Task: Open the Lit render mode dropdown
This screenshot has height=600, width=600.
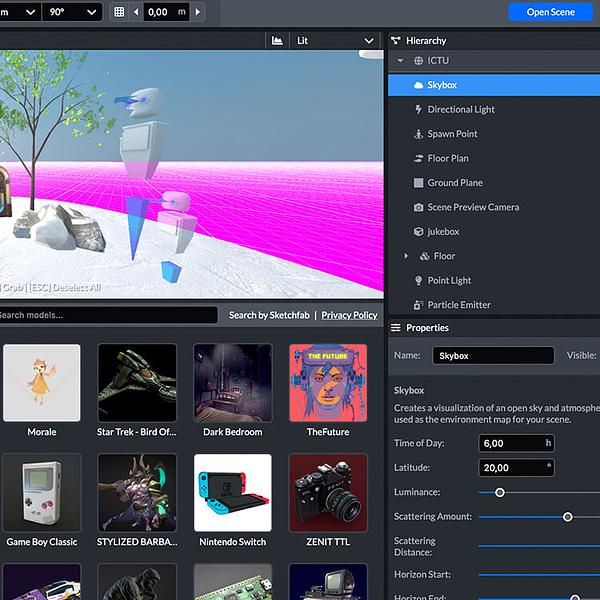Action: click(x=333, y=41)
